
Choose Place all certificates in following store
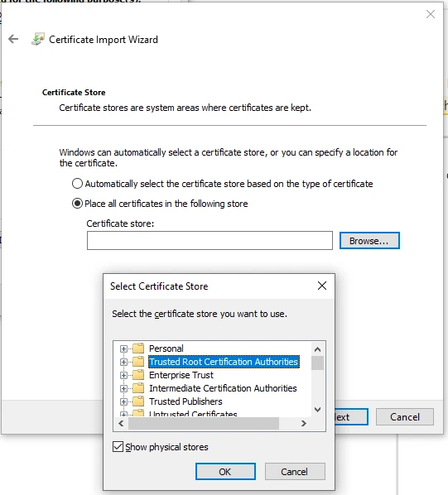[77, 204]
